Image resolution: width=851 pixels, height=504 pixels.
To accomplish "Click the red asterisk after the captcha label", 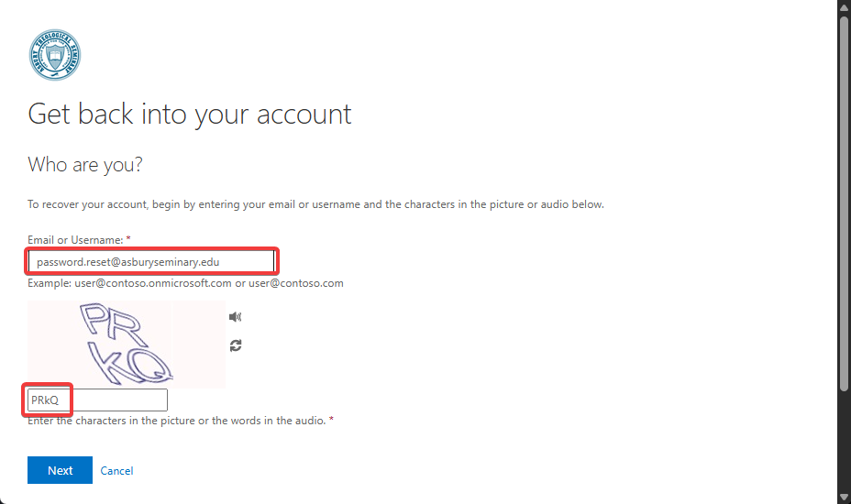I will point(331,420).
